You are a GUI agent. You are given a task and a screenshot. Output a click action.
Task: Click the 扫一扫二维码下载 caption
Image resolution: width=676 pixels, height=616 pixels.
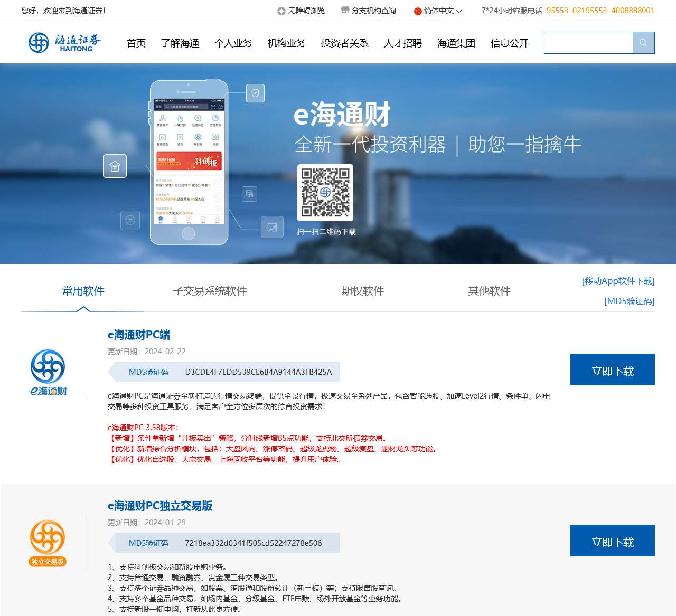326,232
